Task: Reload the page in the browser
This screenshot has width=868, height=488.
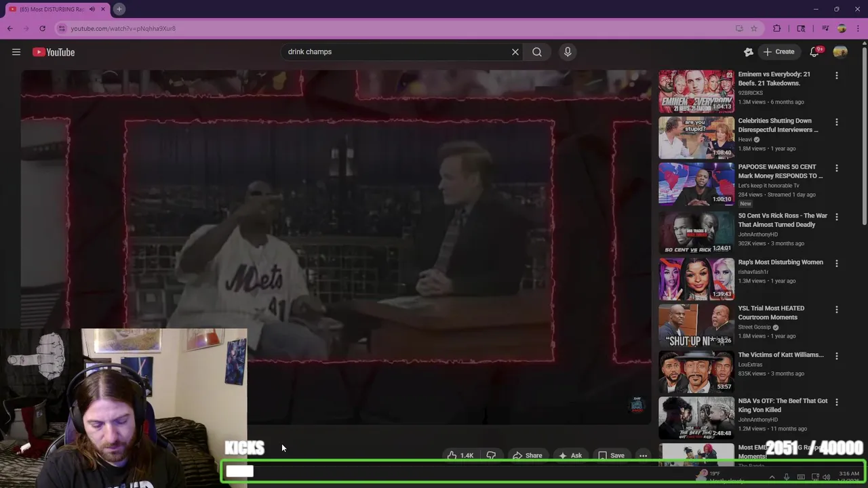Action: click(x=42, y=28)
